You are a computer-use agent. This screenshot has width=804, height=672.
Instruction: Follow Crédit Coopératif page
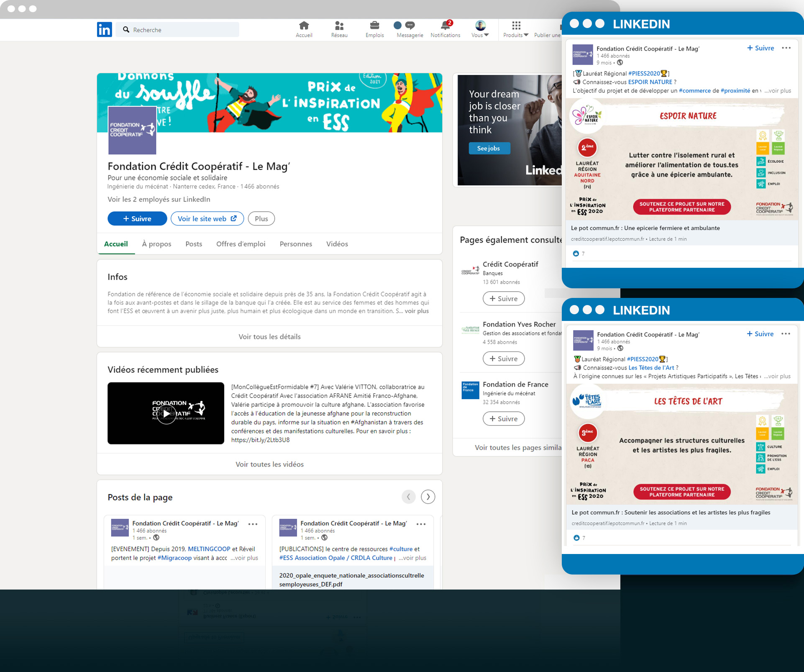point(504,298)
